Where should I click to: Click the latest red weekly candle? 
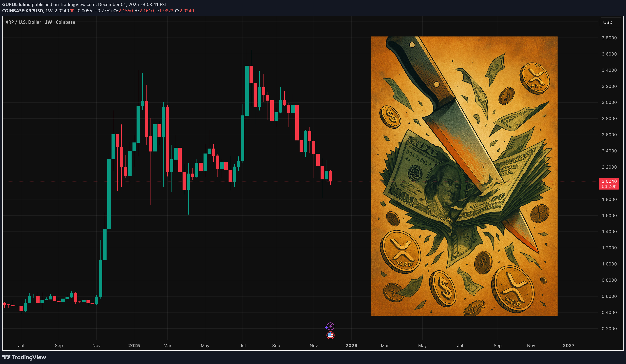click(x=330, y=176)
